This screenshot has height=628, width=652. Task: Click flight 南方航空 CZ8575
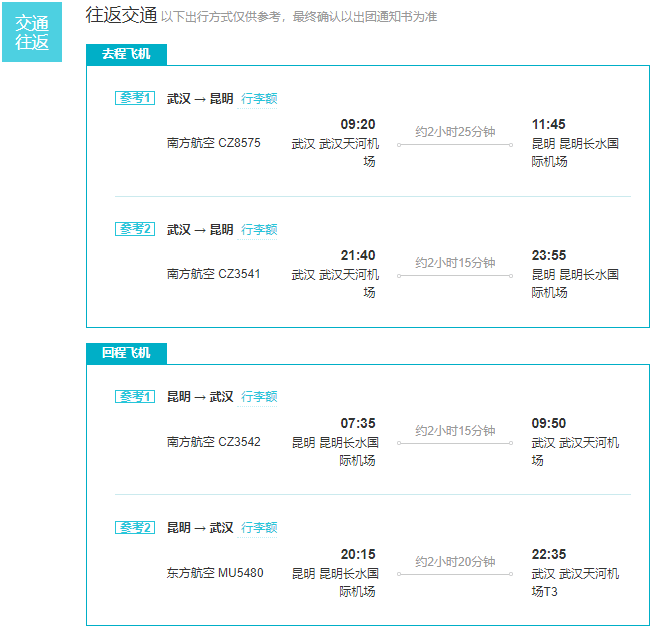pos(214,143)
